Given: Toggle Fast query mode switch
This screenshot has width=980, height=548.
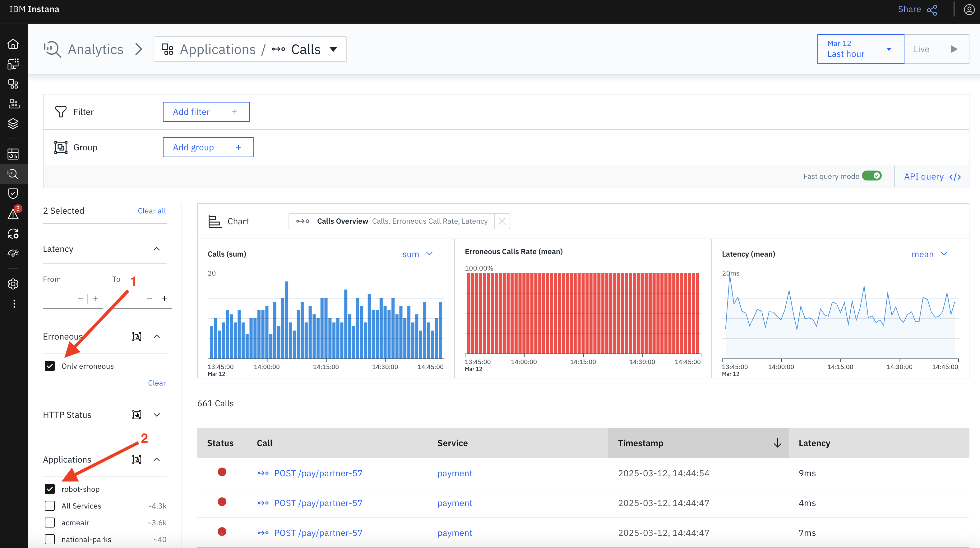Looking at the screenshot, I should pyautogui.click(x=871, y=176).
